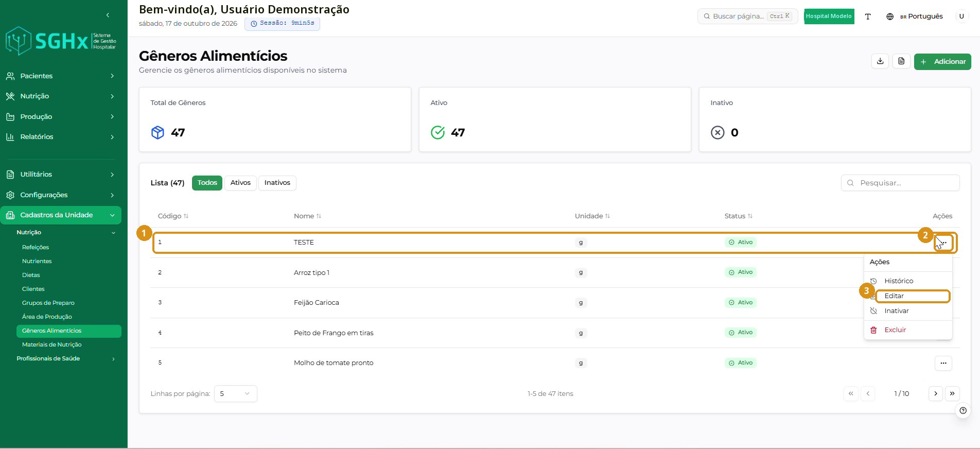980x449 pixels.
Task: Expand the Pacientes sidebar menu
Action: pos(61,76)
